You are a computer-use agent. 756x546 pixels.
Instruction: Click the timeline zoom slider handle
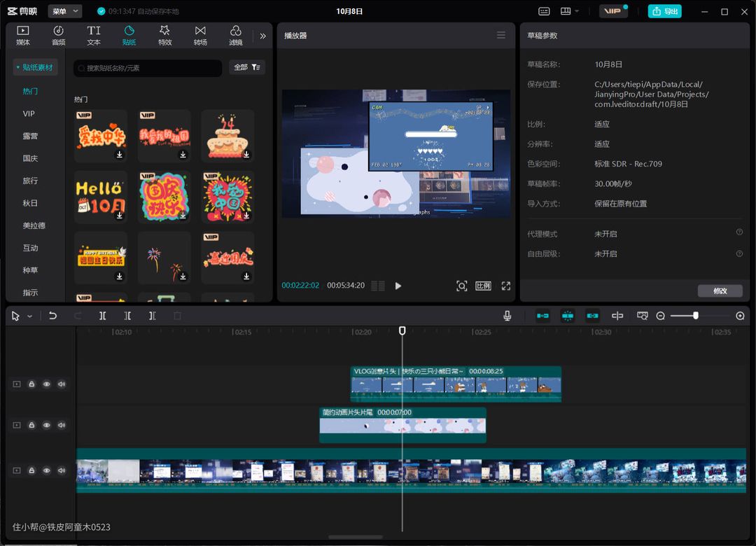coord(695,316)
